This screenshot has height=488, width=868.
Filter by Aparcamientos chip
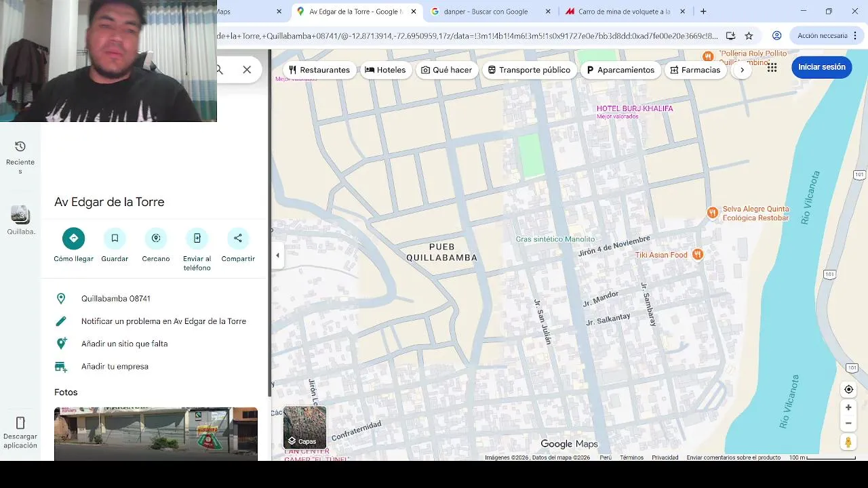(620, 70)
